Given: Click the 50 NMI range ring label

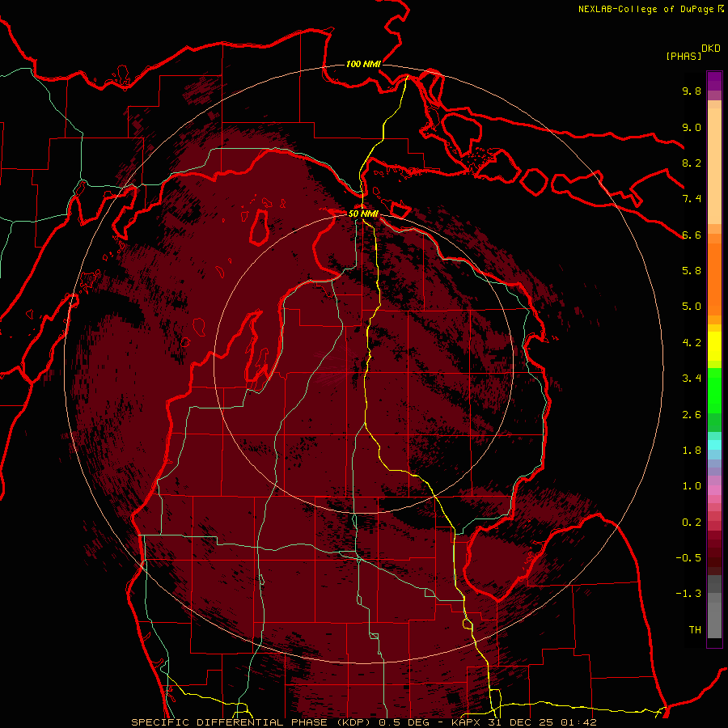Looking at the screenshot, I should pyautogui.click(x=363, y=214).
